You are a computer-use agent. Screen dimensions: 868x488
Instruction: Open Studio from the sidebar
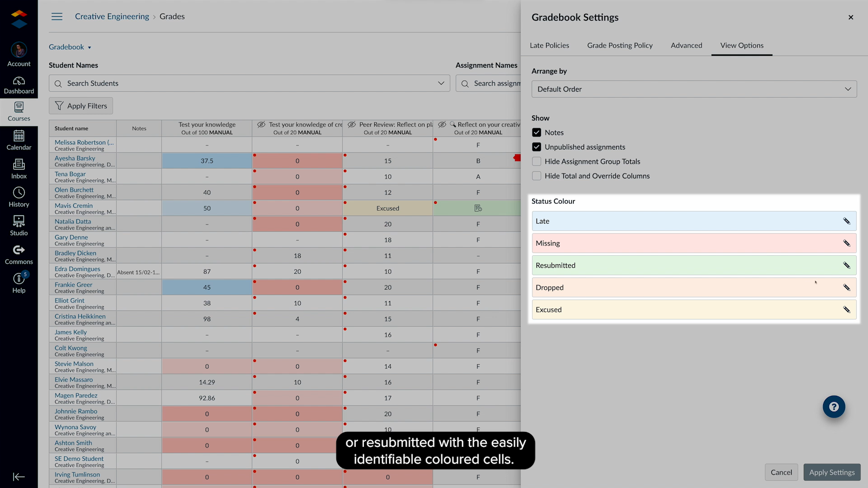click(x=19, y=226)
